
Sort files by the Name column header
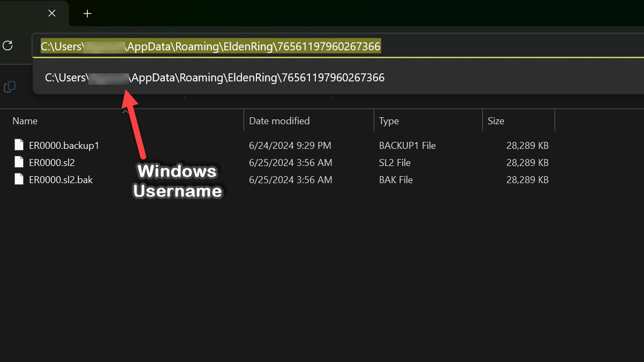coord(25,121)
